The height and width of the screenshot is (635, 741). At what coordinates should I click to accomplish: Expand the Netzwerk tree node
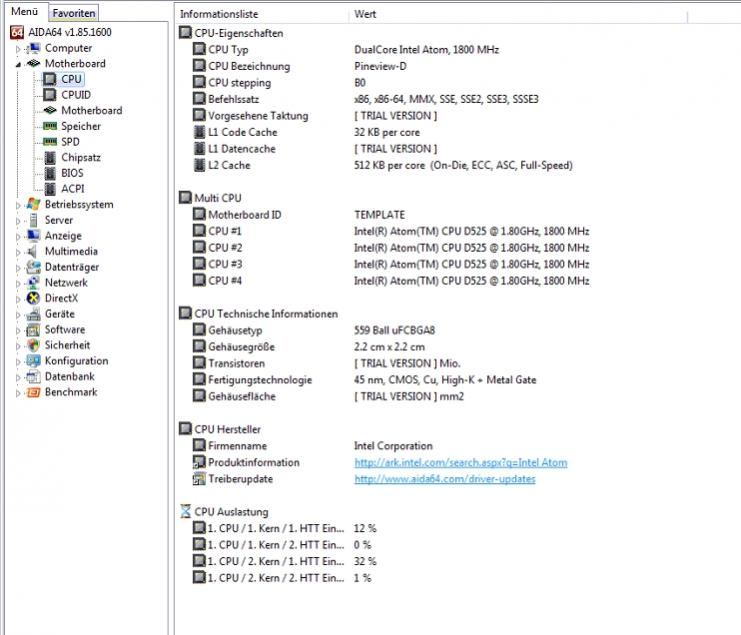pyautogui.click(x=18, y=283)
